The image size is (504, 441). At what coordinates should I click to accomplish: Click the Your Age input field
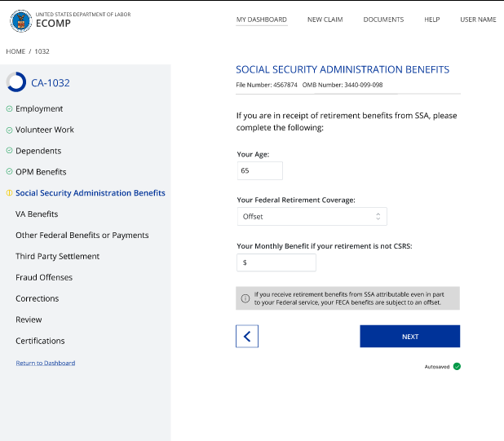pos(259,170)
